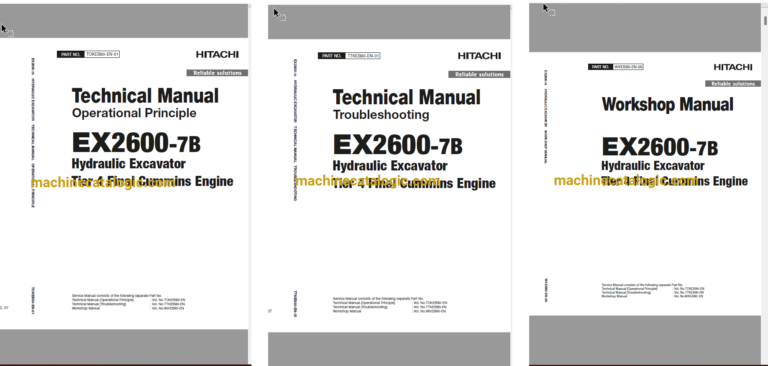
Task: Click the PART NO. box on Troubleshooting cover
Action: (x=349, y=56)
